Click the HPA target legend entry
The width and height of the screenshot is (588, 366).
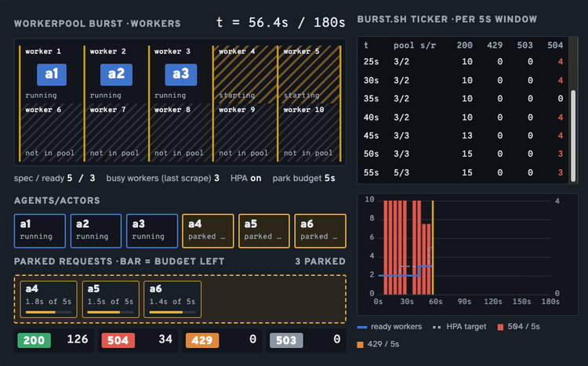click(x=459, y=327)
